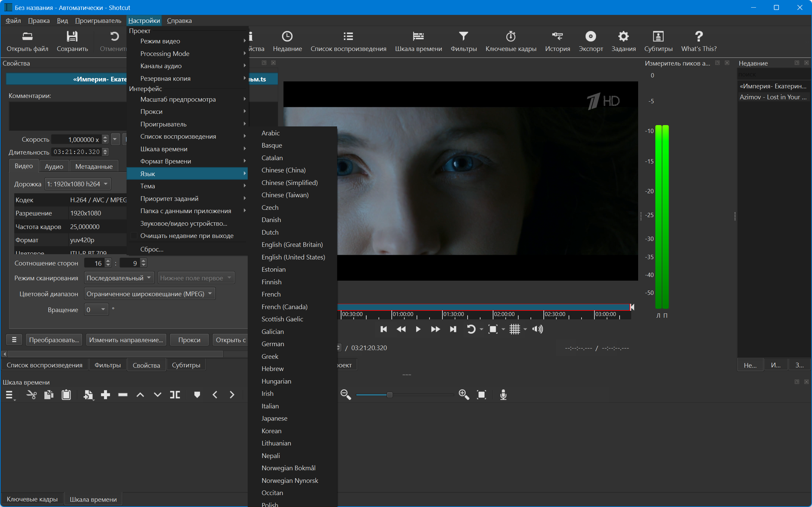This screenshot has height=507, width=812.
Task: Toggle the player loop button
Action: click(471, 329)
